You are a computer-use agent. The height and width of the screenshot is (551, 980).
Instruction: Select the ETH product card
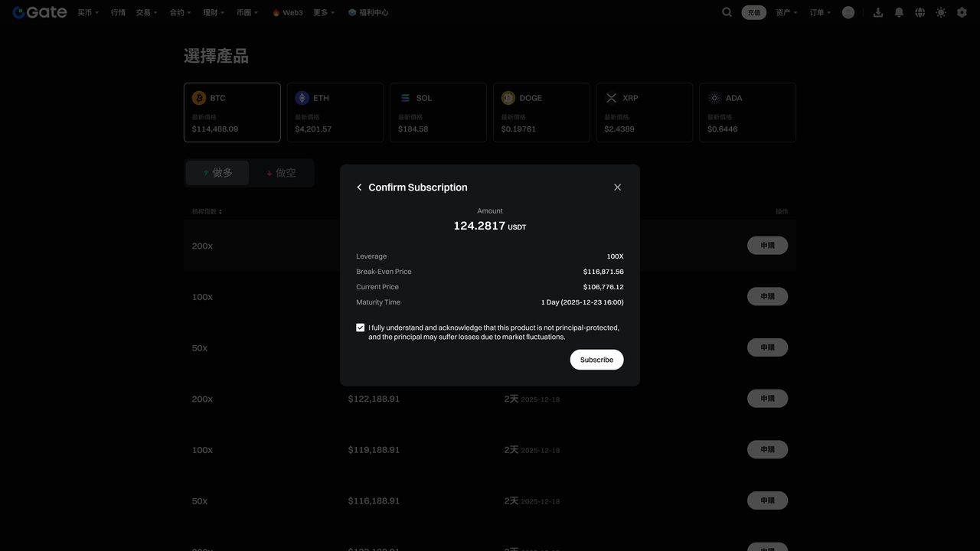335,112
